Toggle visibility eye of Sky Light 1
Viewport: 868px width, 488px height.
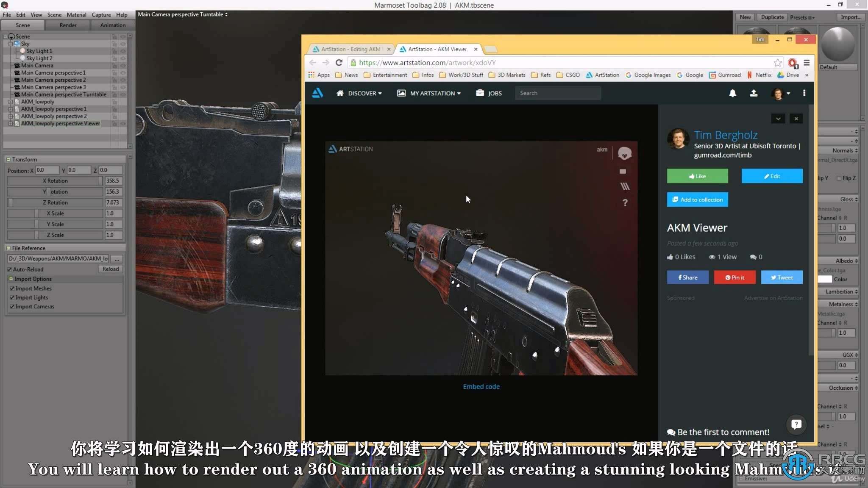[123, 51]
